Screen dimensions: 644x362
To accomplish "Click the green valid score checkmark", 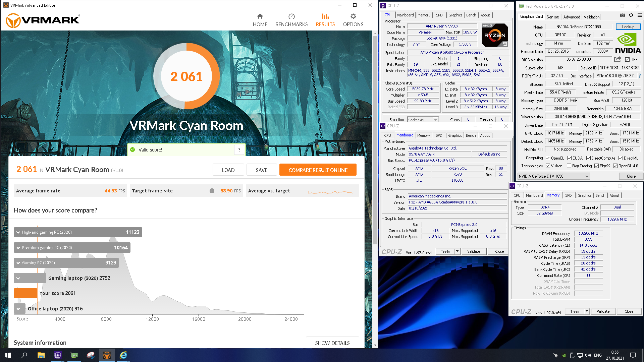I will click(x=132, y=150).
